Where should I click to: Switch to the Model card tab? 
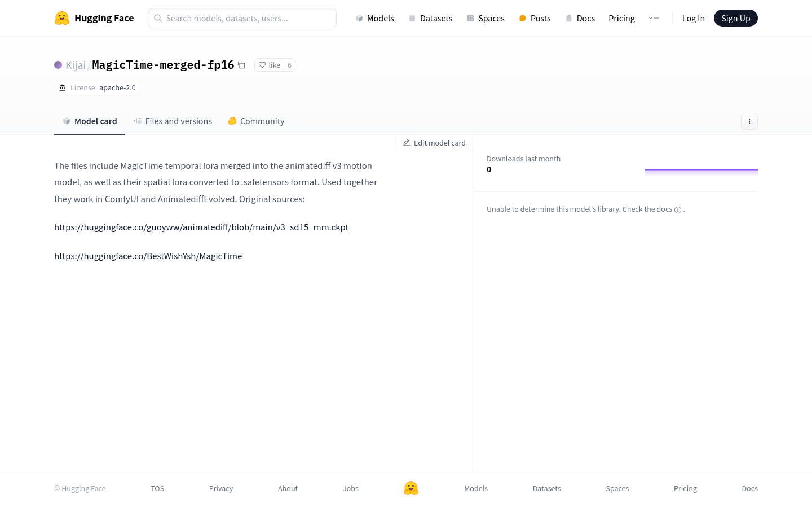click(x=90, y=121)
